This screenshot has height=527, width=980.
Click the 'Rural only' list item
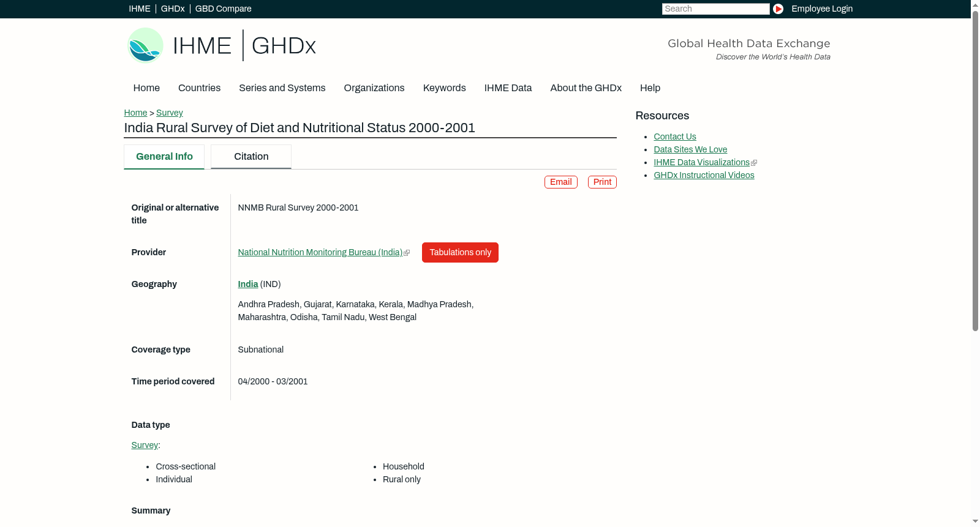tap(402, 479)
